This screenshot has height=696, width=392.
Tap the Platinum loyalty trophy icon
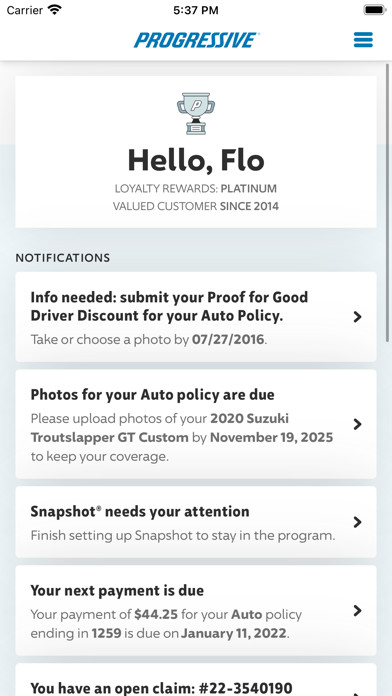coord(196,113)
